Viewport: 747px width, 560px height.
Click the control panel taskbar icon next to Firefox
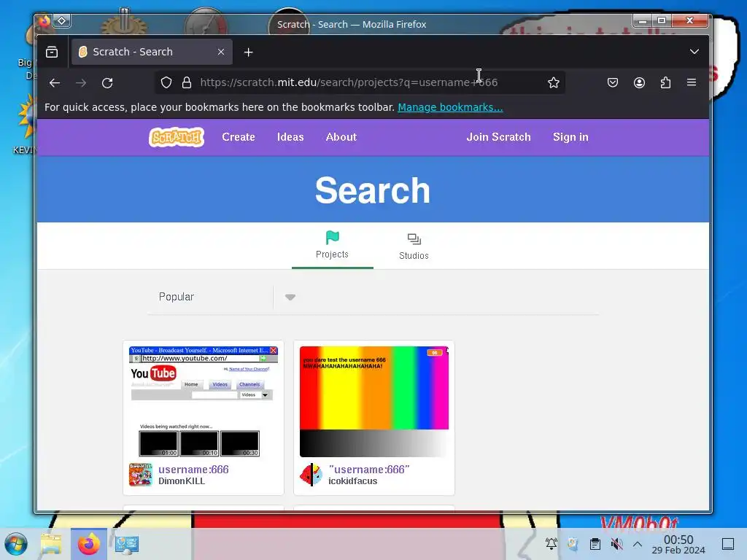coord(127,544)
